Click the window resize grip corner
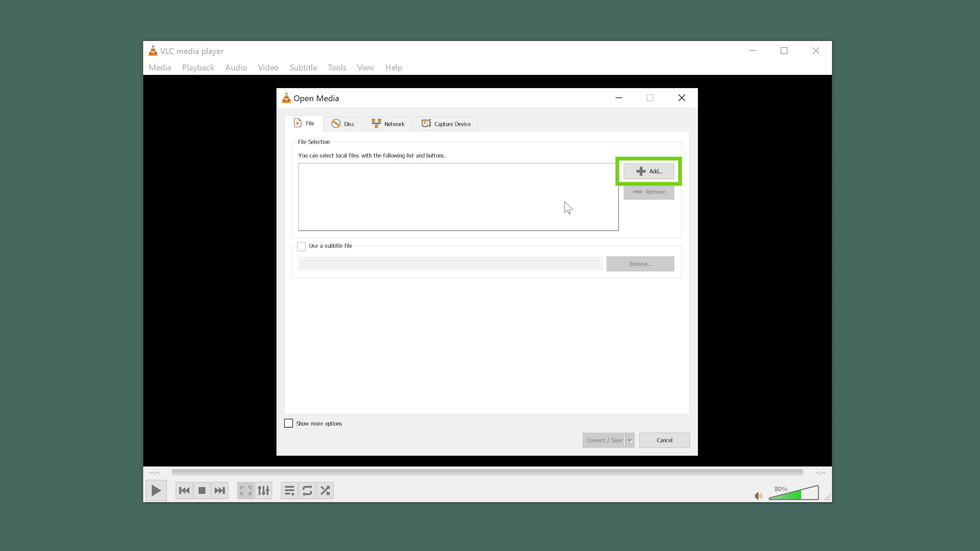 coord(827,498)
